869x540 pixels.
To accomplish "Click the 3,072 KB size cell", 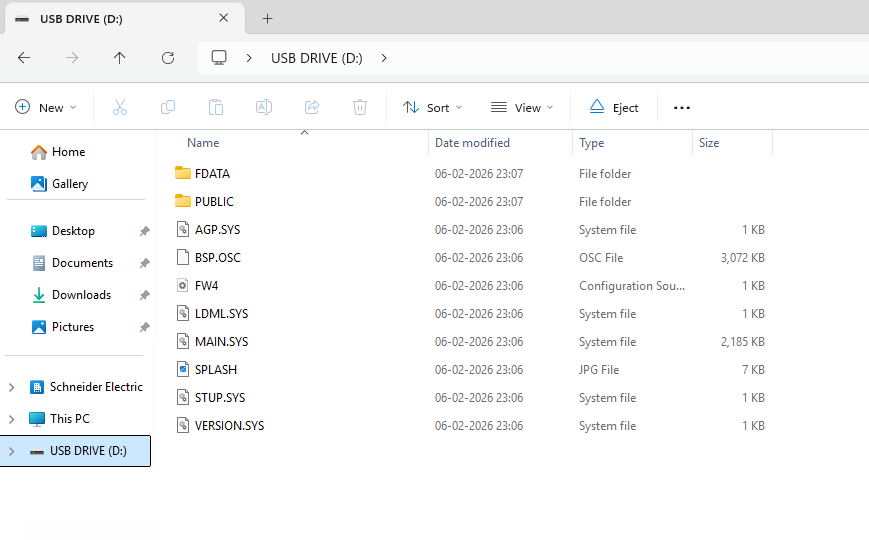I will tap(742, 258).
